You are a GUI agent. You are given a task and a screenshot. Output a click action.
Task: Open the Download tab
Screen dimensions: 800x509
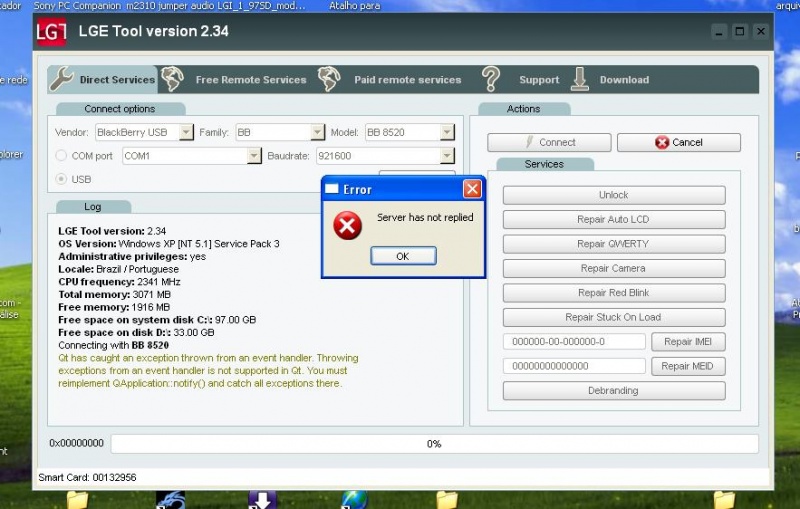click(x=624, y=80)
